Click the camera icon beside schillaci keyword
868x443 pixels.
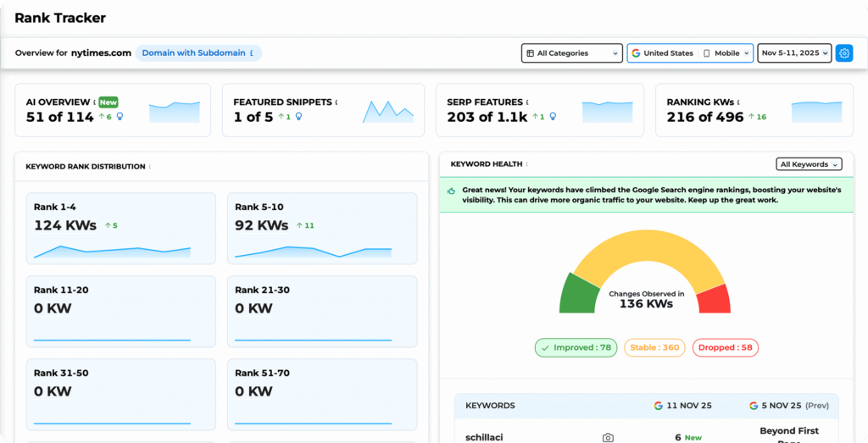coord(608,438)
